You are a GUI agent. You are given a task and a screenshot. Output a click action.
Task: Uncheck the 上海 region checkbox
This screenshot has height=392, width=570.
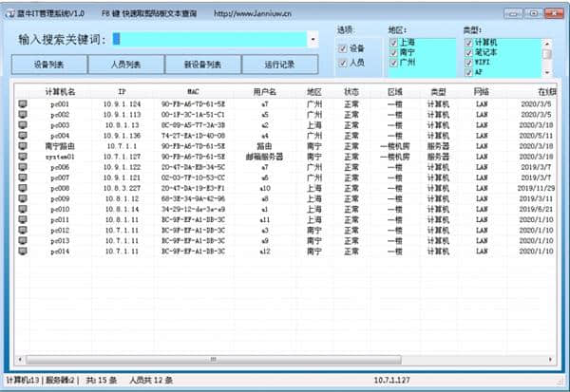pos(393,42)
